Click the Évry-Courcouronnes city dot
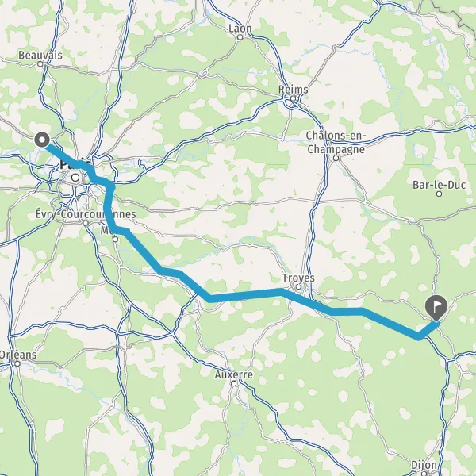Viewport: 476px width, 476px height. click(86, 223)
